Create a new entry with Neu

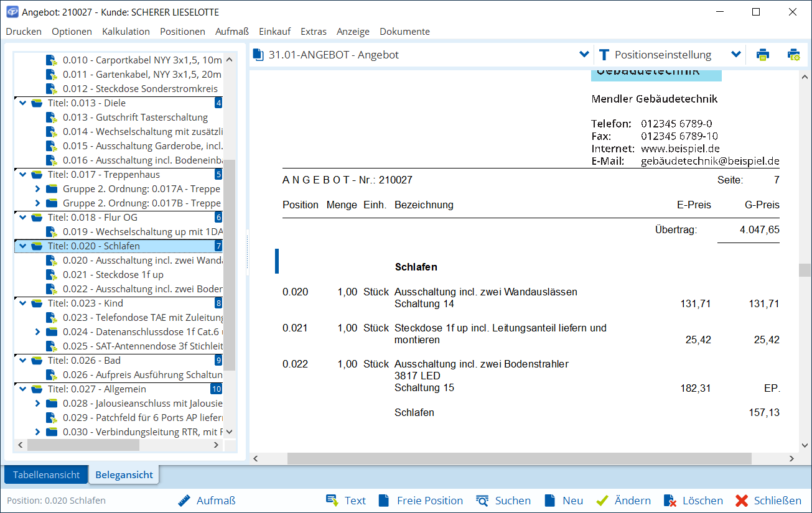click(x=549, y=501)
